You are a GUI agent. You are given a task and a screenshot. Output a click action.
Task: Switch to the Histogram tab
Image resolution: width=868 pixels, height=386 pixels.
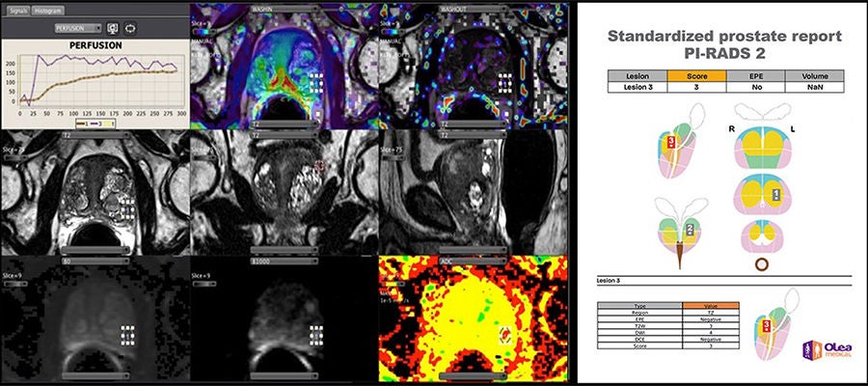[x=48, y=10]
